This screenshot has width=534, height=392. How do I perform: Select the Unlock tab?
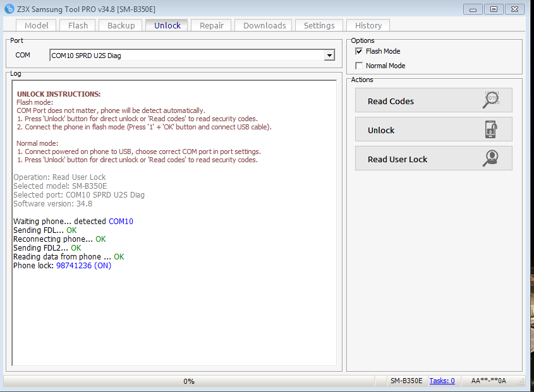click(167, 25)
